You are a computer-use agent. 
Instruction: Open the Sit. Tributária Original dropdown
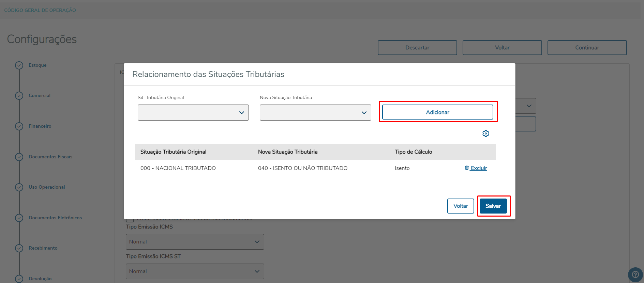pos(193,113)
